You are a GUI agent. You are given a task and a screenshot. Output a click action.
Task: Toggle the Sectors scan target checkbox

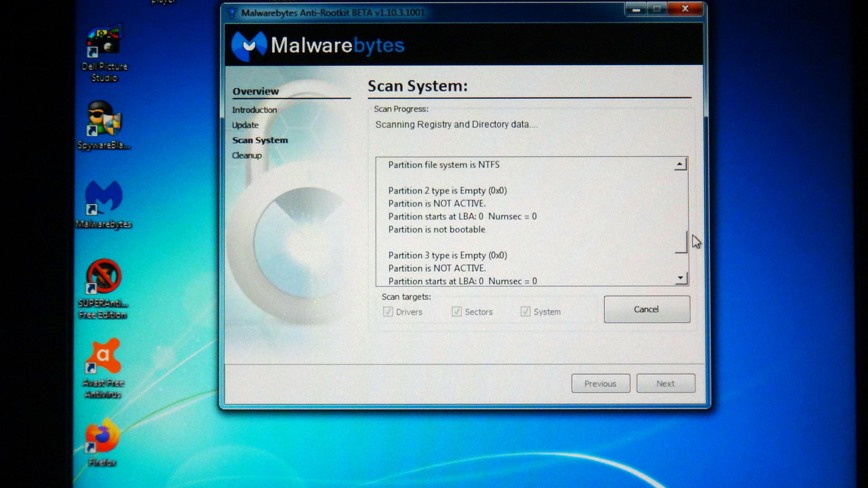point(456,312)
